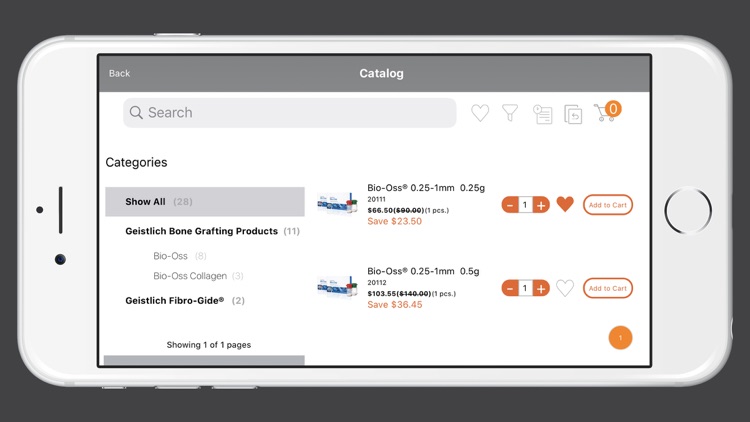Focus the Search field
750x422 pixels.
289,113
